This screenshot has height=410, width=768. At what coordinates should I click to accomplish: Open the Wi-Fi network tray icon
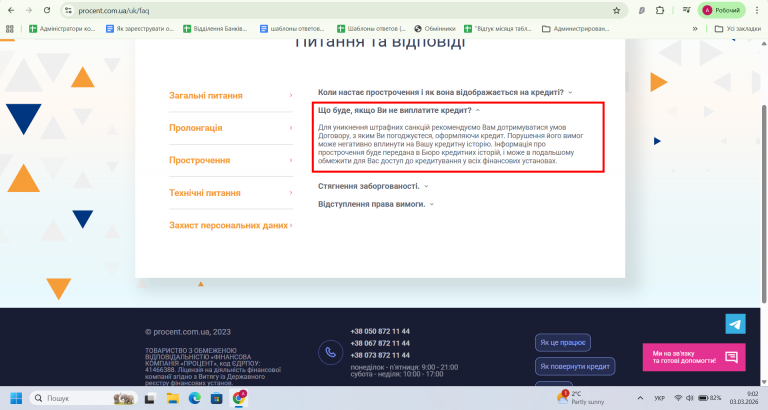pyautogui.click(x=678, y=398)
